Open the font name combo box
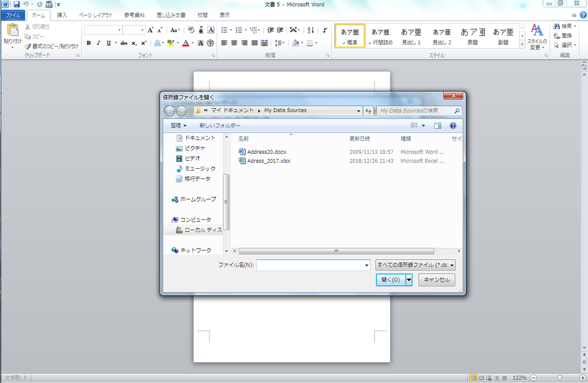 (x=103, y=30)
